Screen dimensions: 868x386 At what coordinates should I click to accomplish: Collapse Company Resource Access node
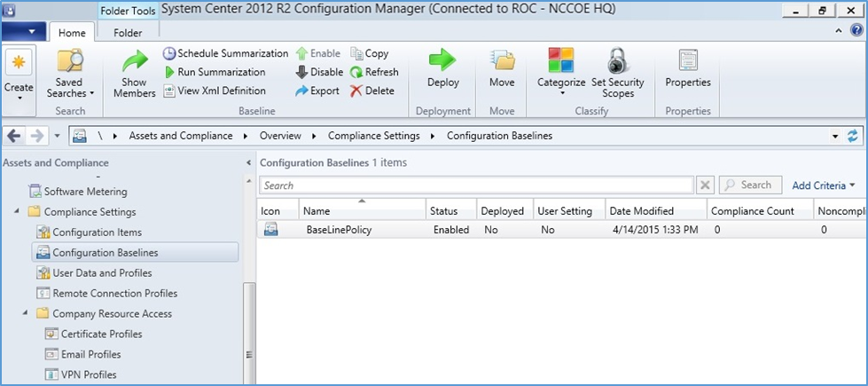tap(26, 313)
